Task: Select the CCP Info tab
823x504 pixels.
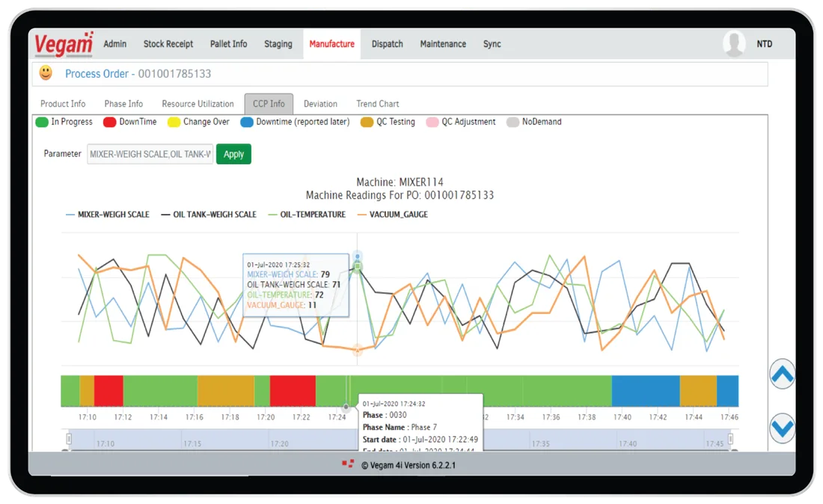Action: (269, 104)
